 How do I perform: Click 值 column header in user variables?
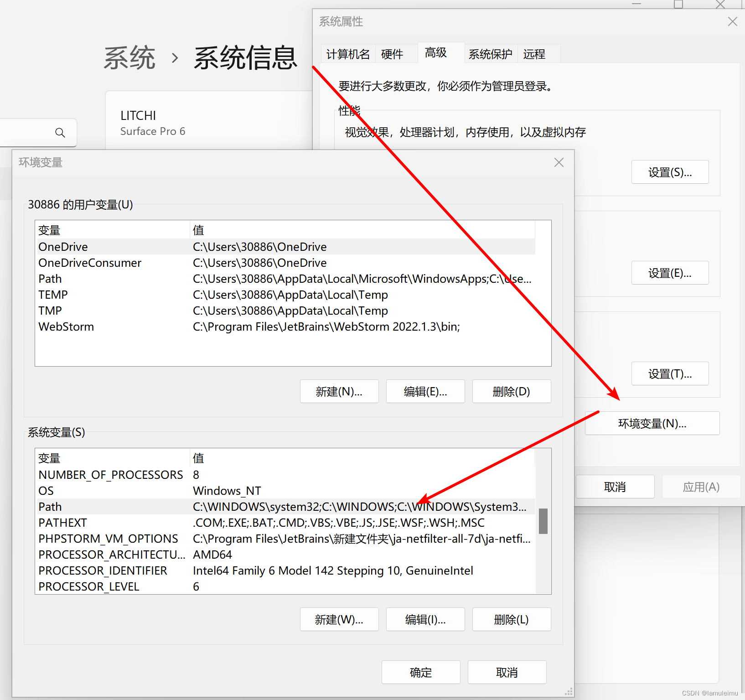click(x=362, y=230)
